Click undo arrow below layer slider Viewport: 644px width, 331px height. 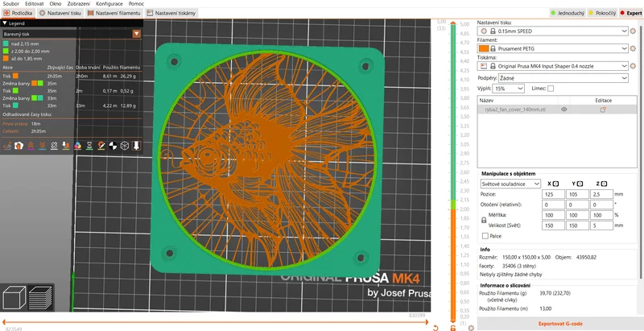tap(436, 328)
